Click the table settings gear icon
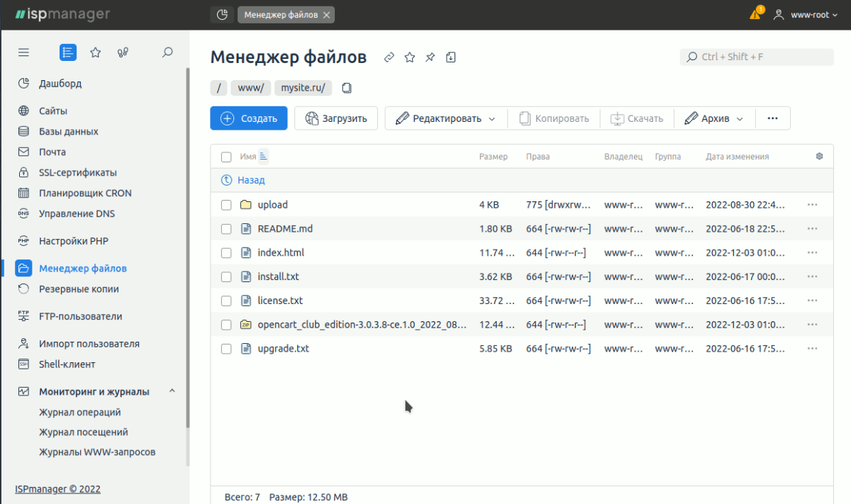This screenshot has width=851, height=504. (819, 157)
